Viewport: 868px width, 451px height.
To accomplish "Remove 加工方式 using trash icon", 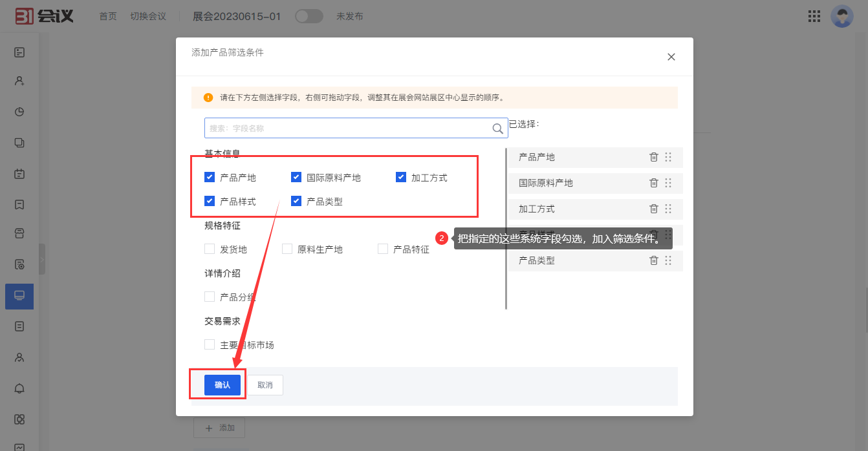I will [653, 209].
